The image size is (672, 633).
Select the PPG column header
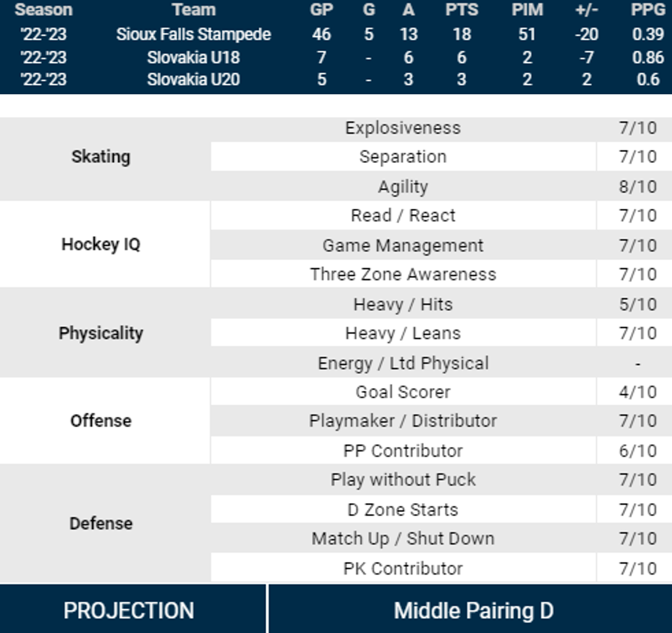point(648,10)
